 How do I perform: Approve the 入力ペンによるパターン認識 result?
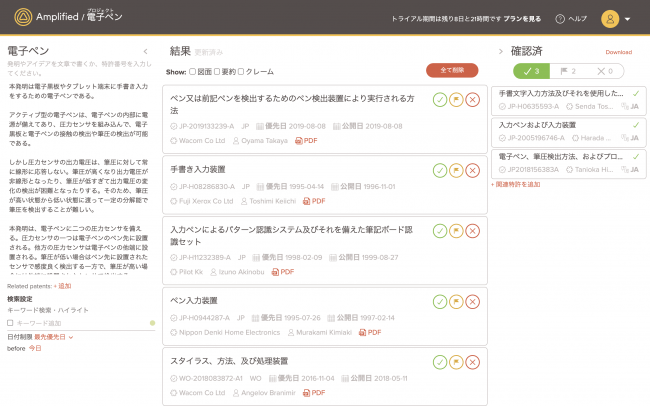coord(440,233)
